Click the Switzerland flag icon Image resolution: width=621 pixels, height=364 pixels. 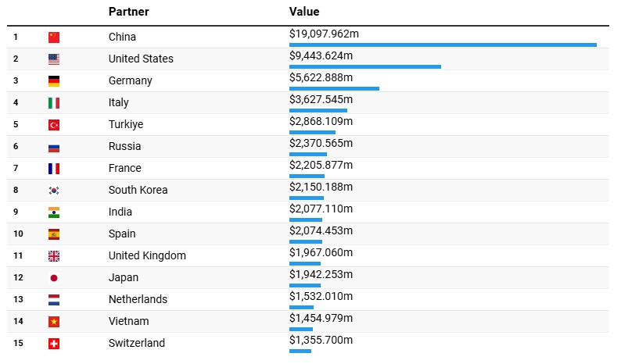pos(53,343)
